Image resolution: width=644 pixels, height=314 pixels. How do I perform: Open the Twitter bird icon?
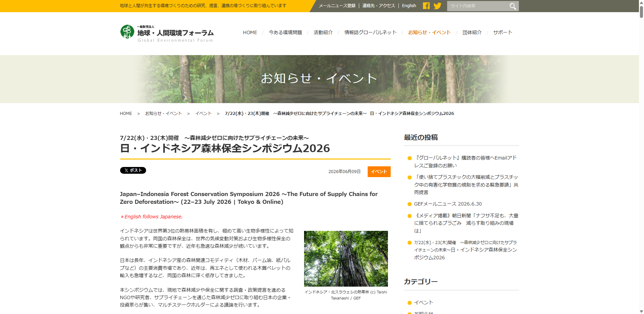click(x=437, y=6)
